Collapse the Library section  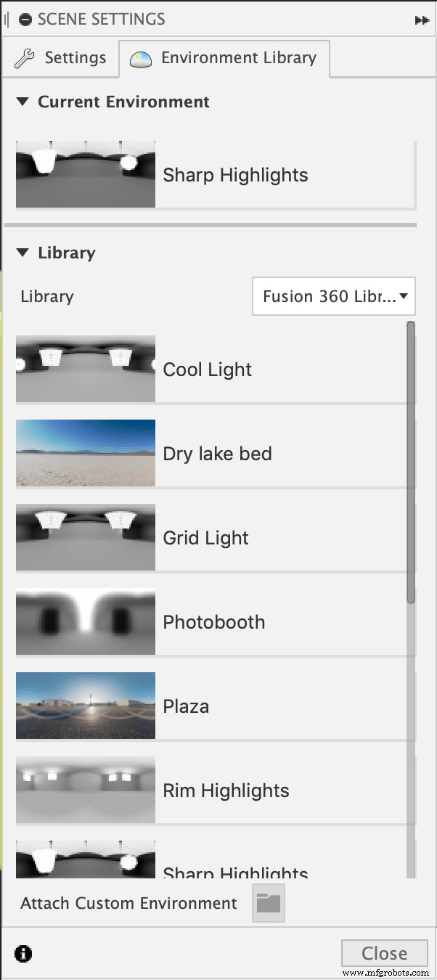click(22, 253)
